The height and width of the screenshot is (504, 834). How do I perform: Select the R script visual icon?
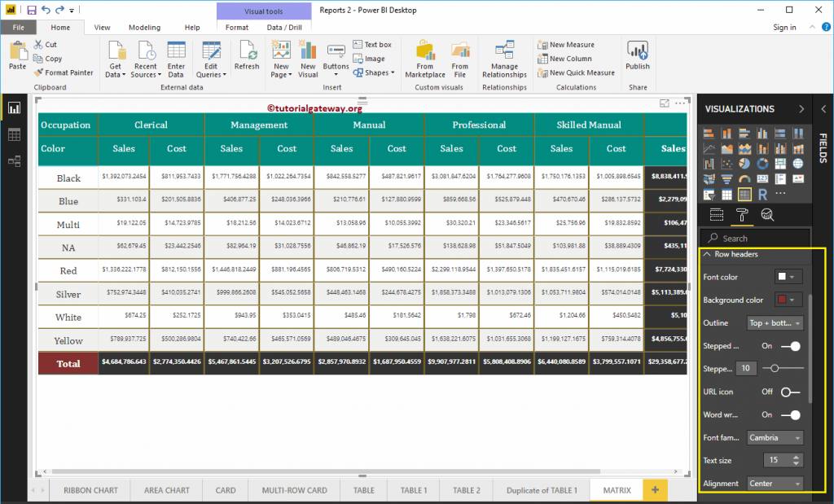point(762,195)
